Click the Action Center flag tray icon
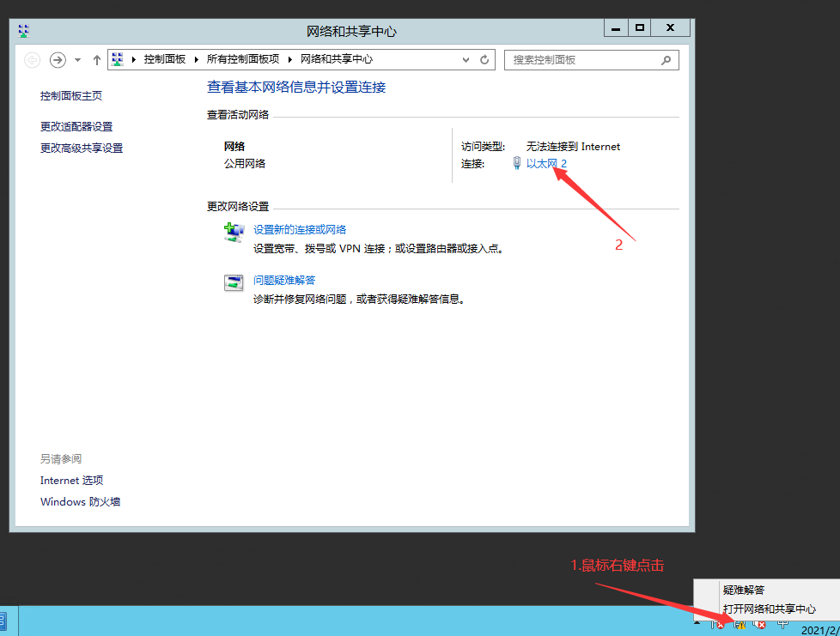The height and width of the screenshot is (636, 840). 717,624
